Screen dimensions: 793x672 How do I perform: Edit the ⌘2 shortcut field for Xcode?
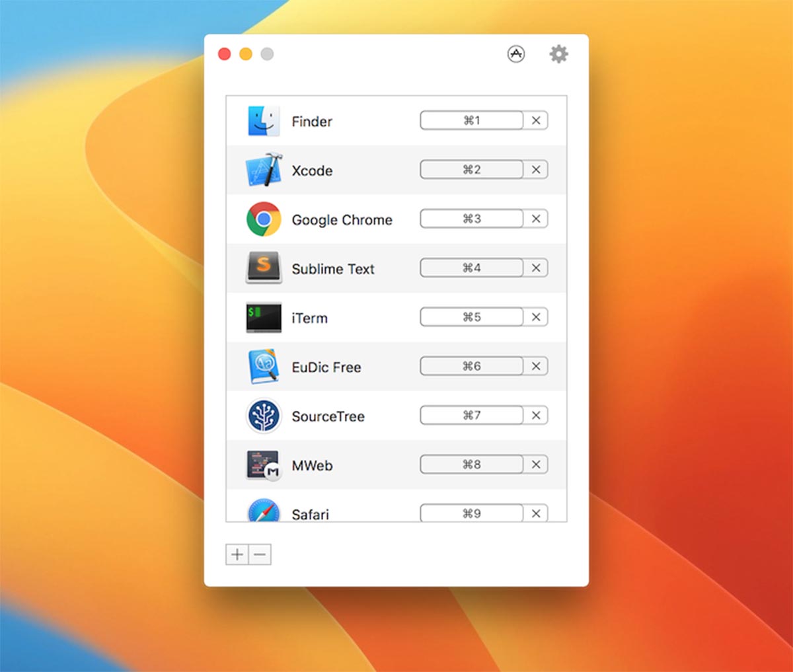(472, 170)
